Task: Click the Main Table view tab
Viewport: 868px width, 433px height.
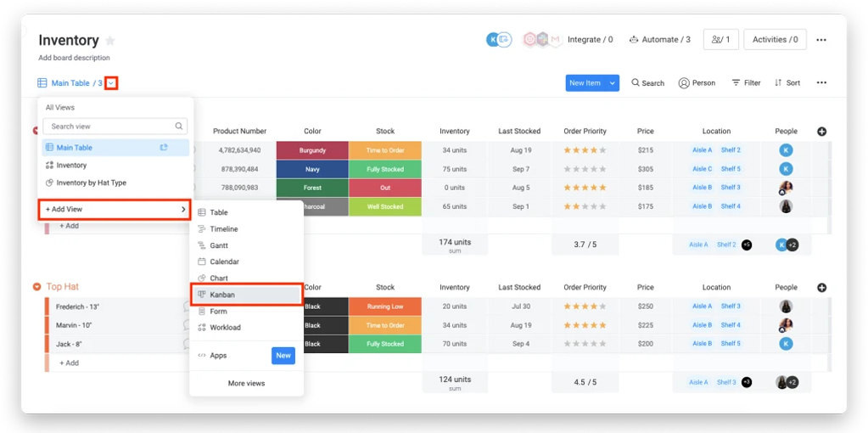Action: coord(70,83)
